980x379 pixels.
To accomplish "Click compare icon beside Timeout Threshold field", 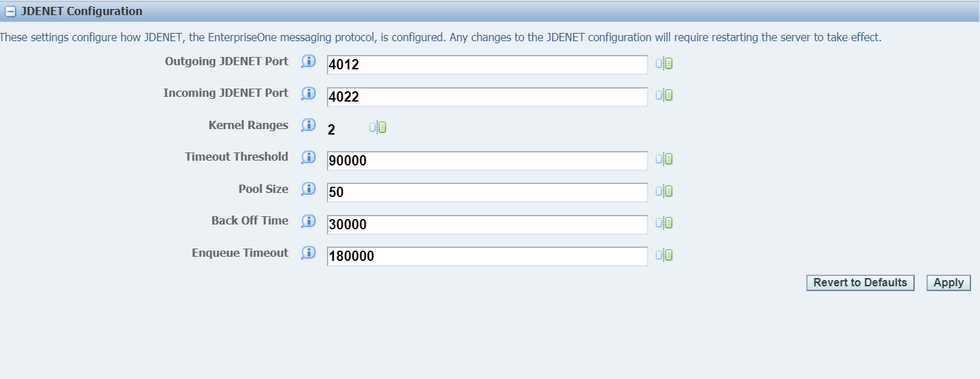I will (x=663, y=159).
